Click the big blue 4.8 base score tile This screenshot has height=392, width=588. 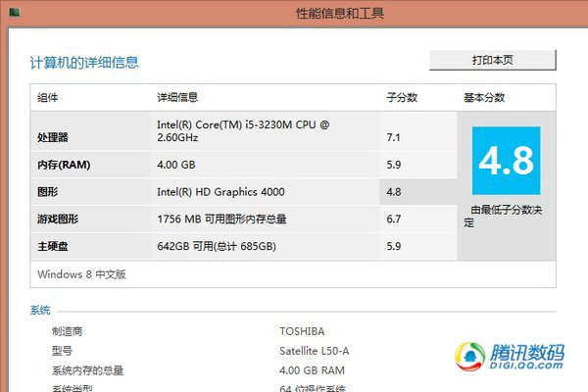(507, 161)
